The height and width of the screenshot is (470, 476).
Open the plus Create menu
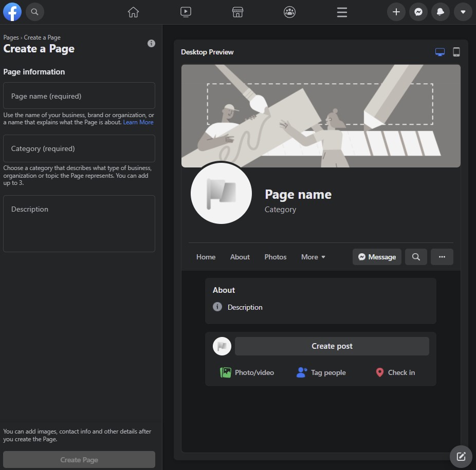point(396,12)
